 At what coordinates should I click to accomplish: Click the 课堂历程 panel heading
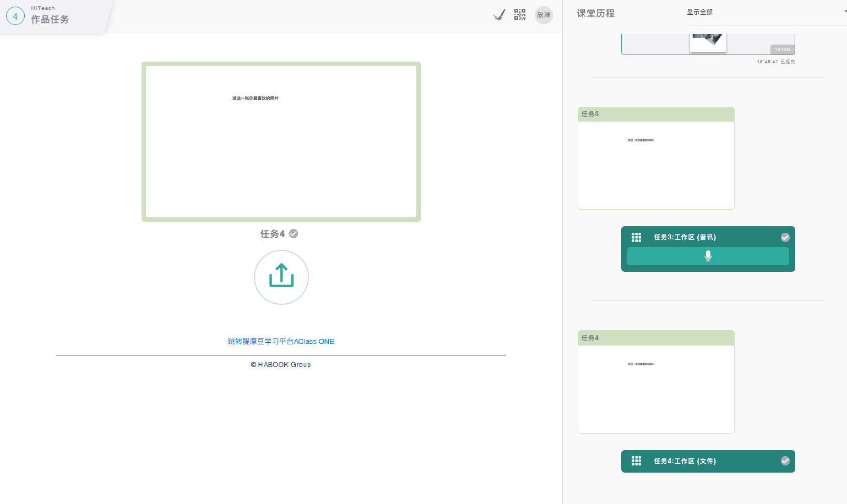point(596,14)
